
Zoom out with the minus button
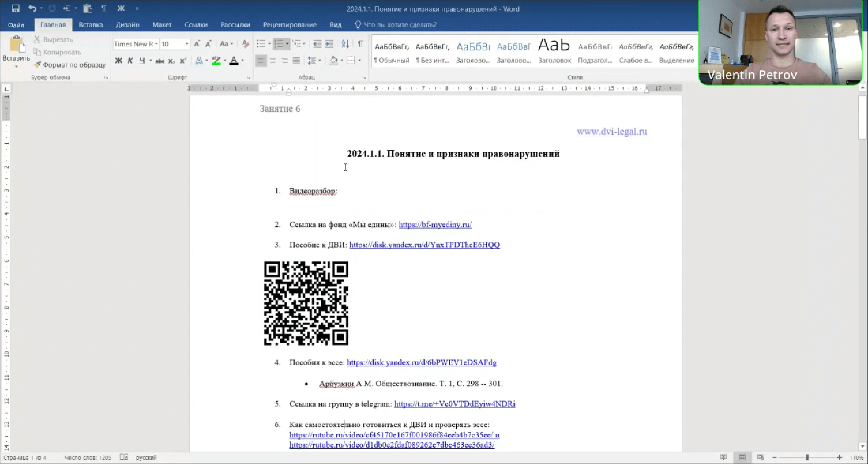click(775, 458)
